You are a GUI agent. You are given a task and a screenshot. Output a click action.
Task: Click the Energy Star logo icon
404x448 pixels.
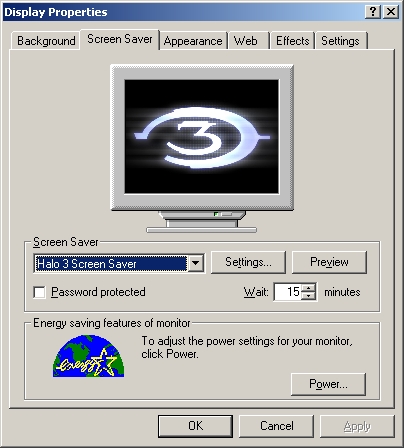pos(88,356)
